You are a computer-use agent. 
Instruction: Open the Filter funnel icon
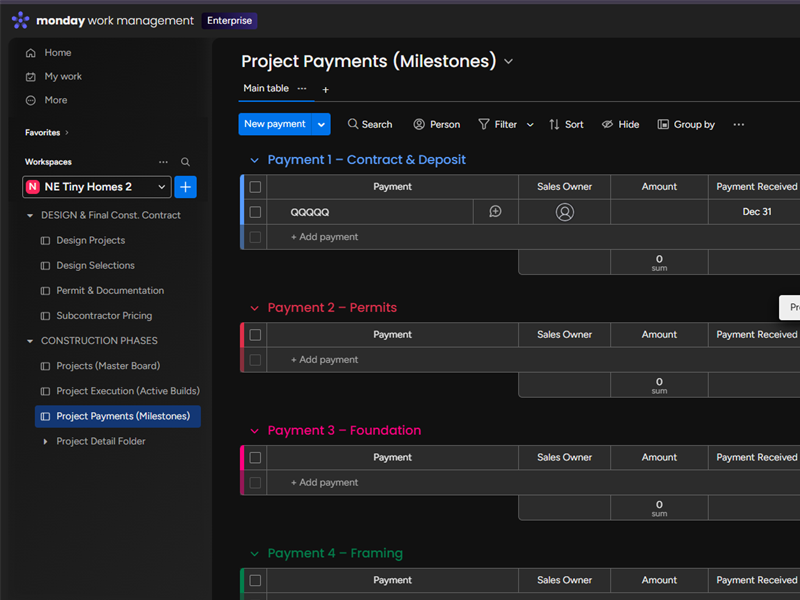[484, 124]
